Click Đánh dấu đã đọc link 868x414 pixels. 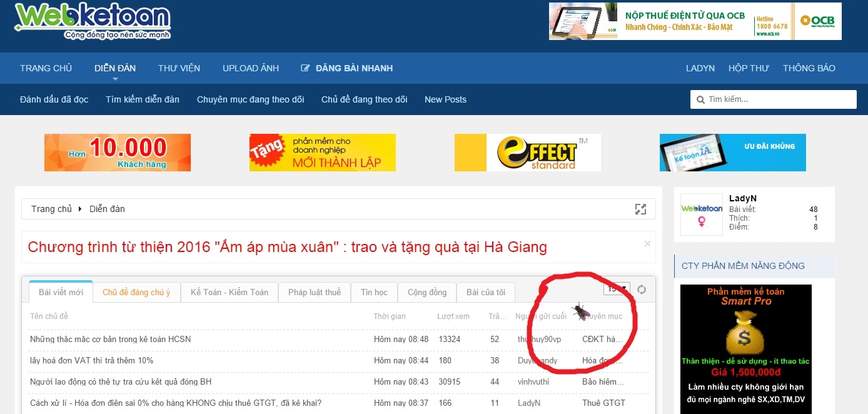tap(54, 99)
